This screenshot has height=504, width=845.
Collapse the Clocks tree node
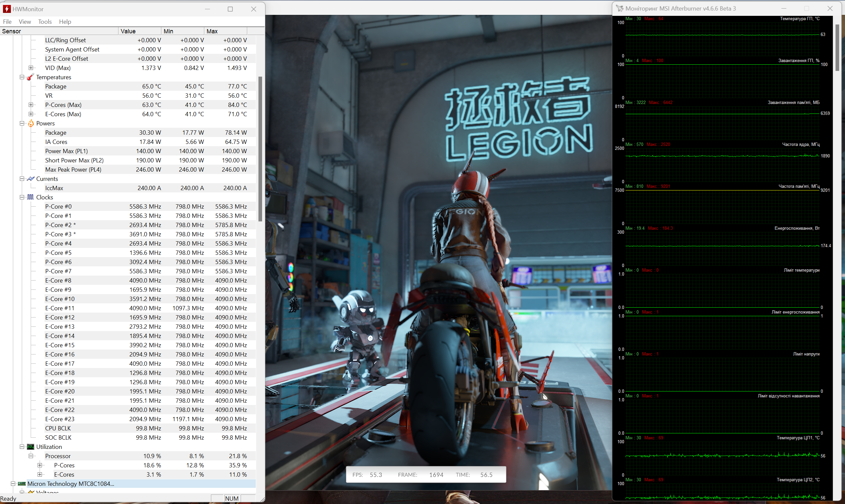(22, 197)
